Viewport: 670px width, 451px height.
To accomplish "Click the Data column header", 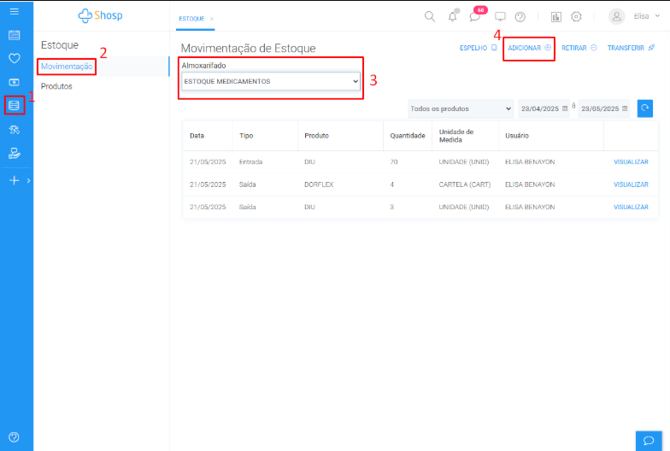I will click(x=197, y=136).
